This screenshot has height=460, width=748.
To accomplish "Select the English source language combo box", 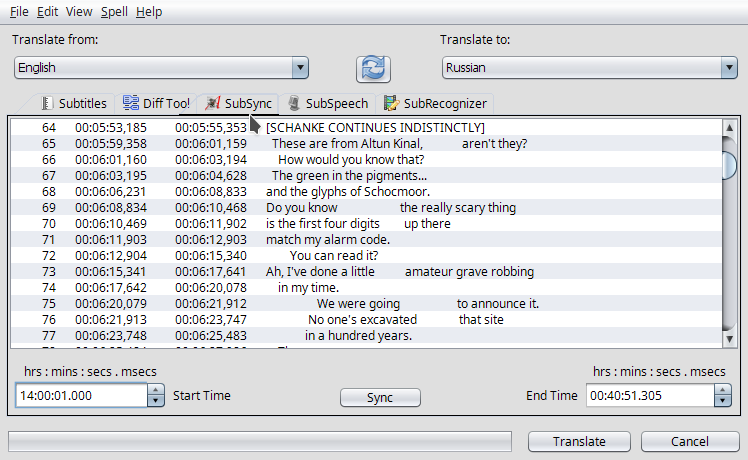I will click(x=161, y=68).
